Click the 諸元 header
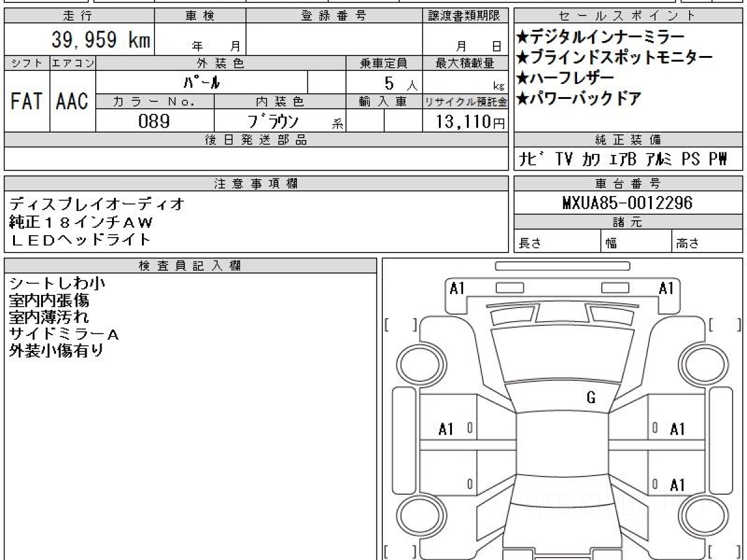 point(628,222)
